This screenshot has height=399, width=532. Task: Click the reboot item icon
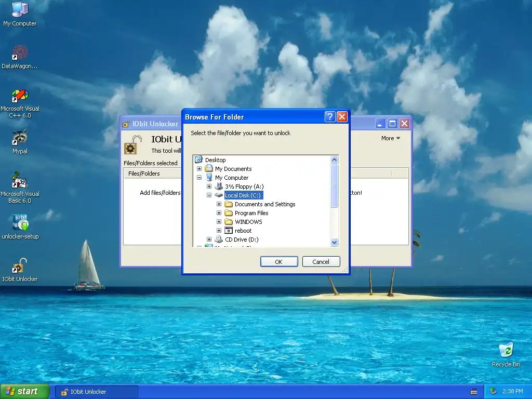pyautogui.click(x=229, y=230)
